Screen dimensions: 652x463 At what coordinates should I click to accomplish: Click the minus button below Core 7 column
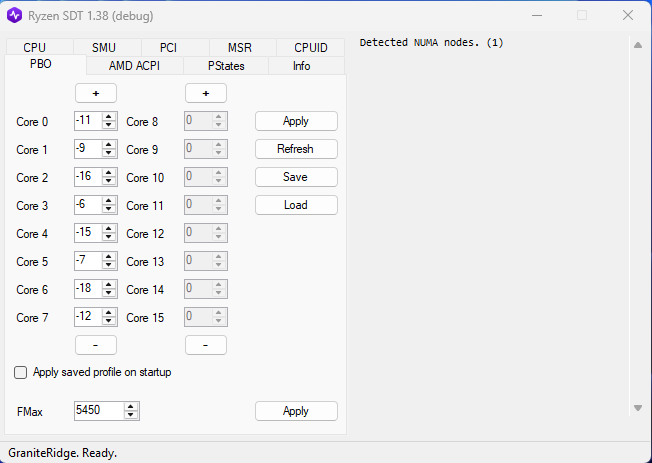point(96,345)
